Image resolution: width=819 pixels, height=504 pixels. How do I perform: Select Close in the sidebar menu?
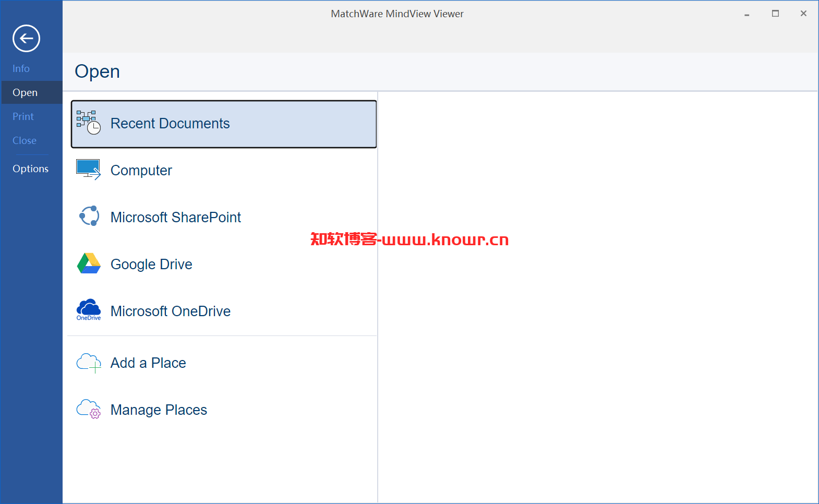pyautogui.click(x=25, y=140)
